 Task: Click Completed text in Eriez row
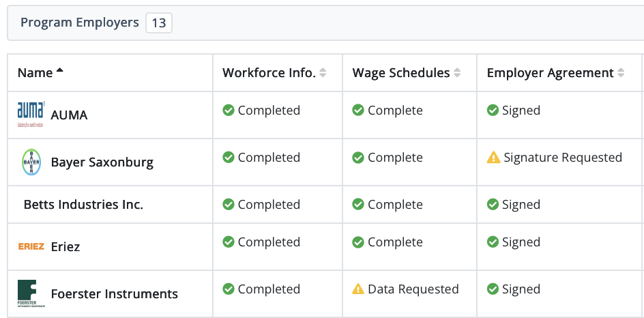click(x=269, y=242)
